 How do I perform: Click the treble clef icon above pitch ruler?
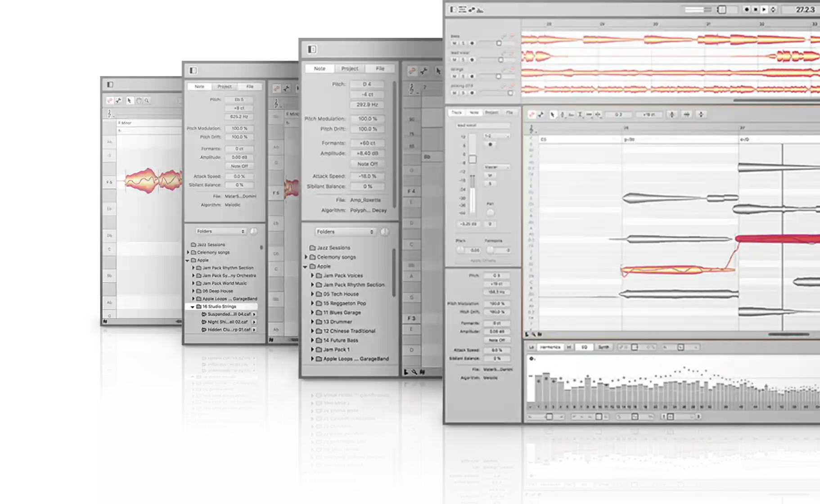pyautogui.click(x=532, y=129)
